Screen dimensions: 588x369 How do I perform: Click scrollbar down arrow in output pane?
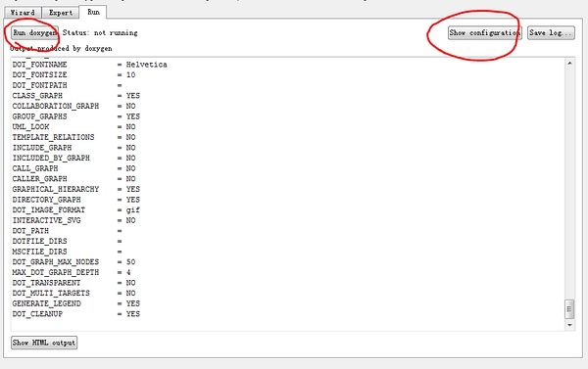pyautogui.click(x=569, y=325)
